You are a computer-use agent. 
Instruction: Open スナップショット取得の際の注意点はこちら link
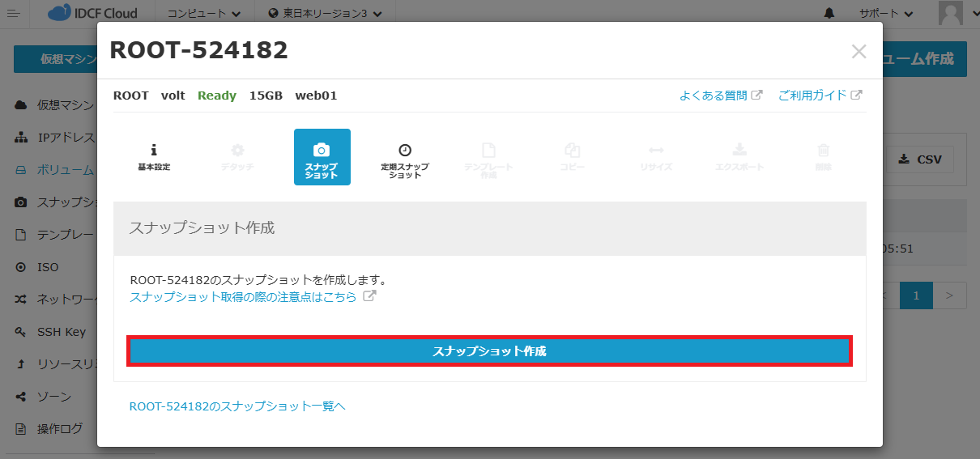(x=243, y=297)
